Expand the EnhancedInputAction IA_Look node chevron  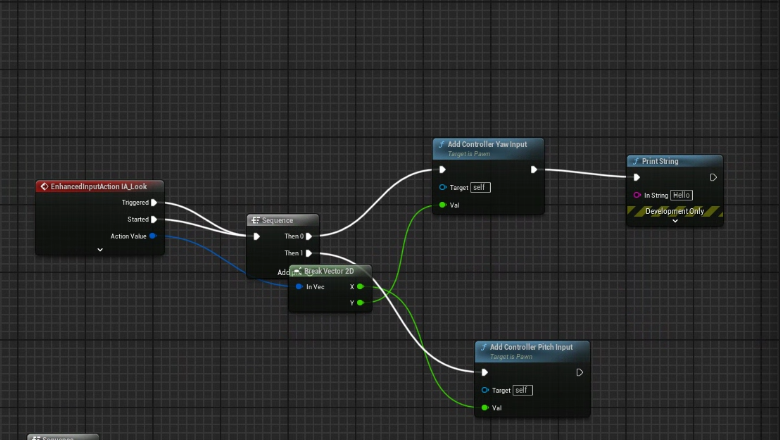click(100, 250)
